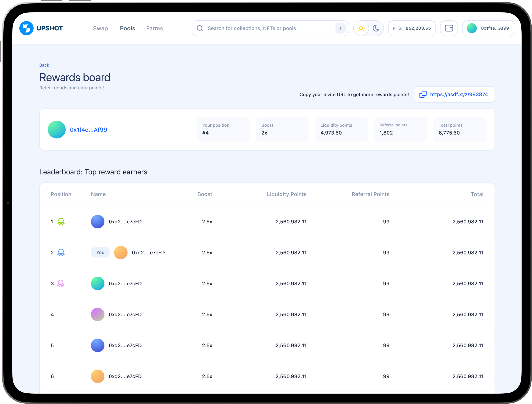Click the copy invite URL icon

point(423,95)
